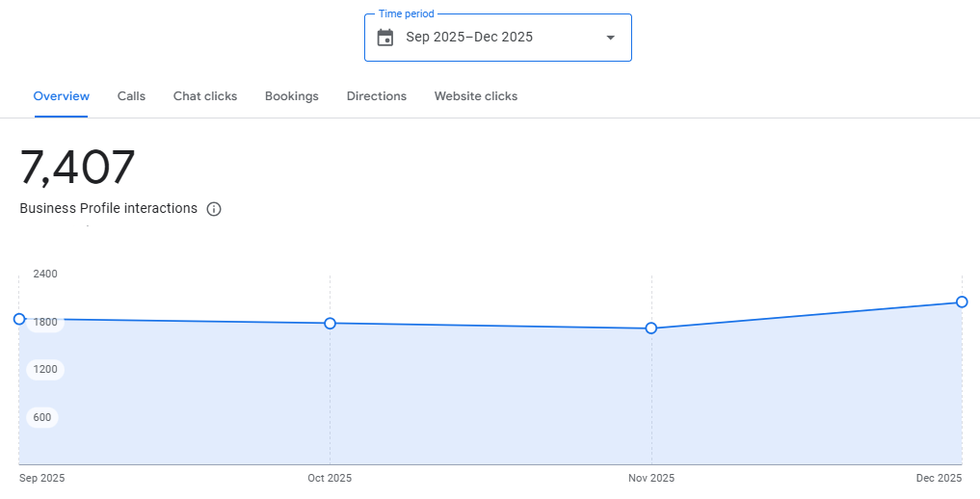Select the Sep 2025 data point on chart
The height and width of the screenshot is (499, 980).
pyautogui.click(x=19, y=319)
